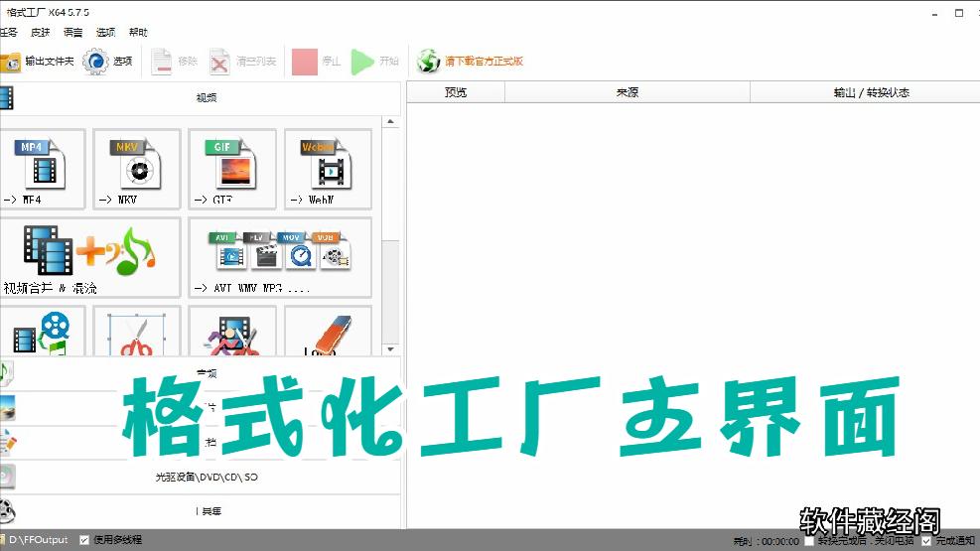Click the 清空列表 clear list button
The width and height of the screenshot is (980, 551).
(243, 62)
